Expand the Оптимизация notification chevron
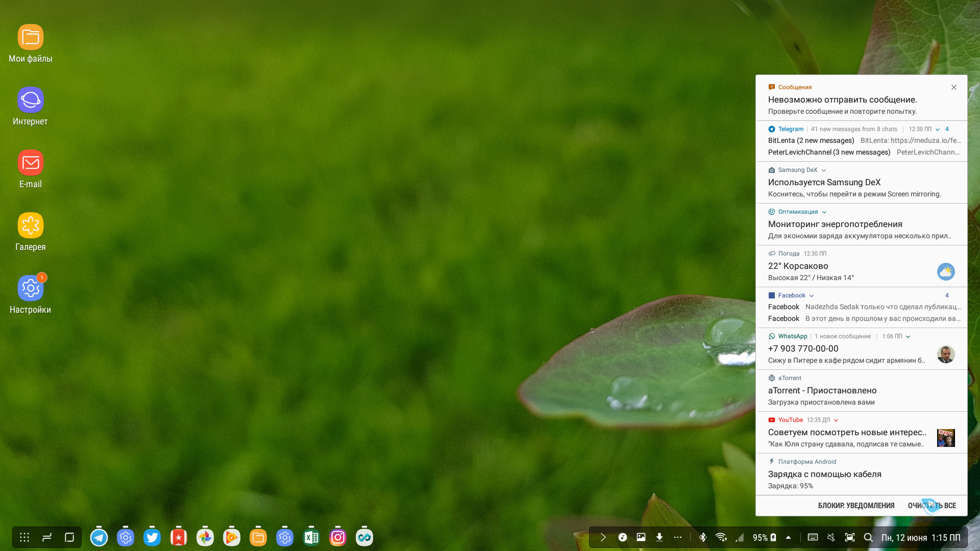Screen dimensions: 980x551 824,212
